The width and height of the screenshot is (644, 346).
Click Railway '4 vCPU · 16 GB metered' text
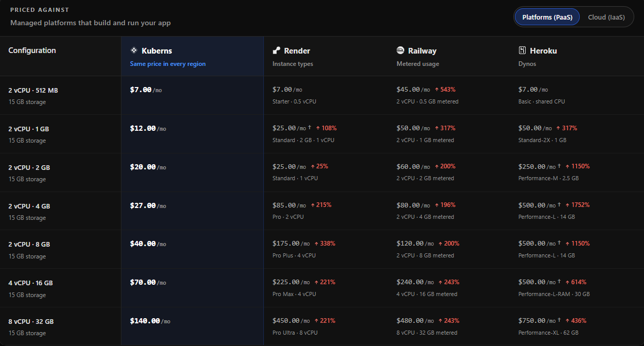click(x=427, y=294)
